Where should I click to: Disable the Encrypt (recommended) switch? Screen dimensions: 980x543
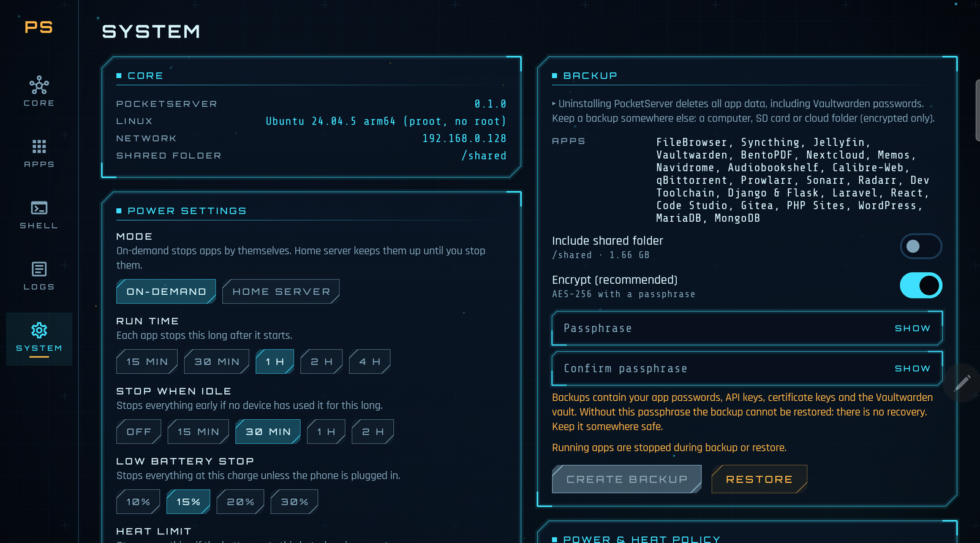(921, 286)
